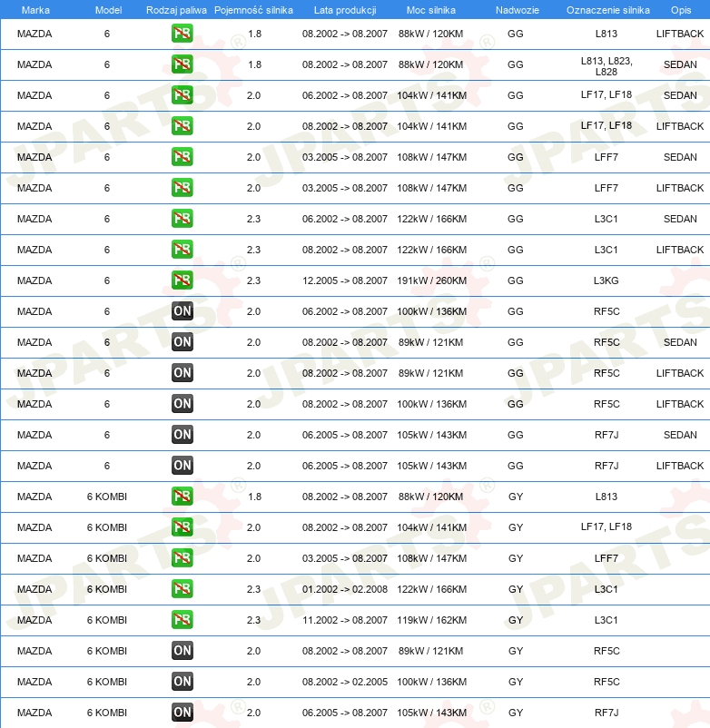Image resolution: width=710 pixels, height=728 pixels.
Task: Click the Marka column header
Action: click(35, 10)
